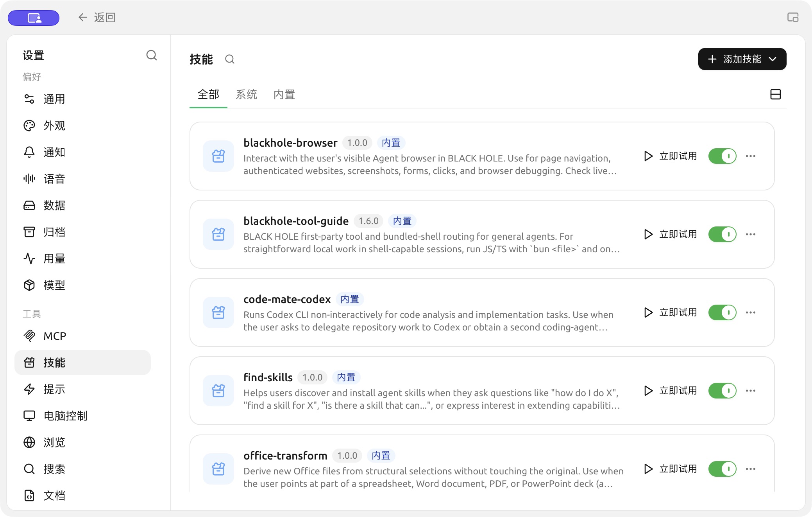Go back using the 返回 arrow
Screen dimensions: 812x517
[96, 17]
